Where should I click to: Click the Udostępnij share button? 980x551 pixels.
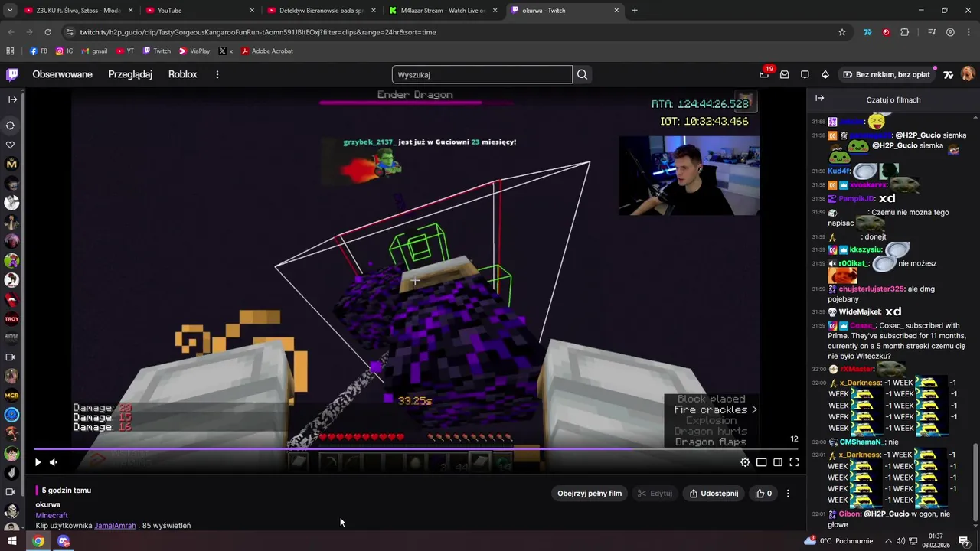click(714, 494)
